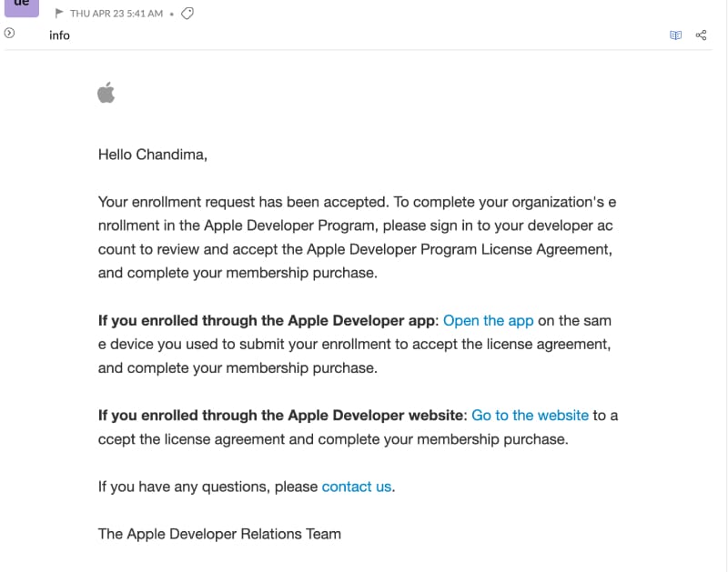Open label options via the tag icon

(186, 14)
